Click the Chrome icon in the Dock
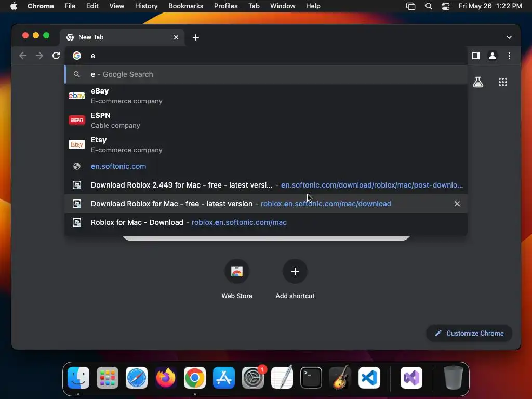Image resolution: width=532 pixels, height=399 pixels. click(195, 378)
